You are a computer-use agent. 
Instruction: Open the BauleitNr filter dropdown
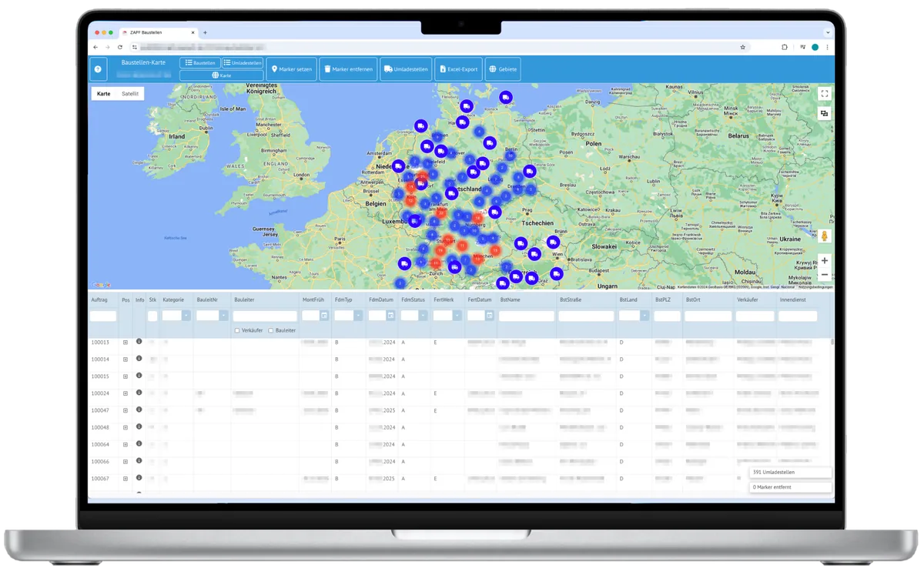[x=224, y=316]
